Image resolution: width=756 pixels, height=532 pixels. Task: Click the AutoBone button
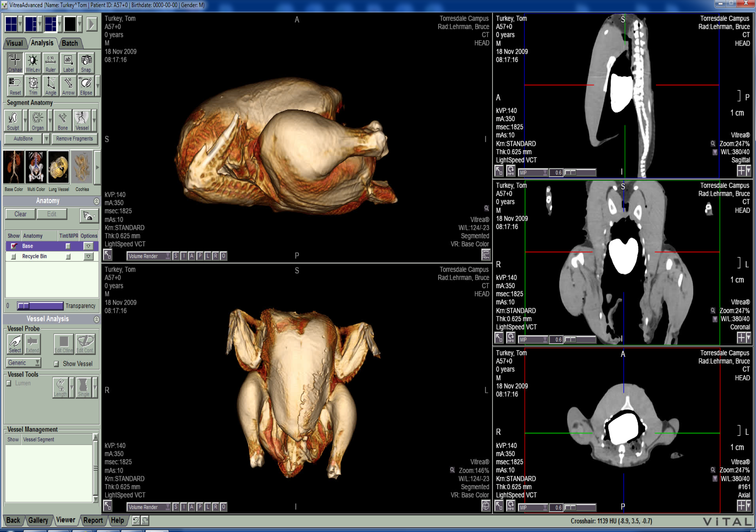pyautogui.click(x=23, y=138)
